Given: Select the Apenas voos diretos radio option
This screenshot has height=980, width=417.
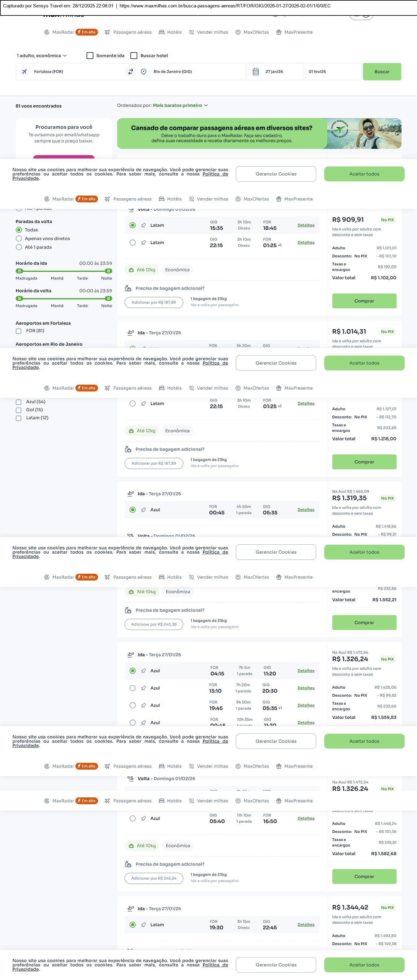Looking at the screenshot, I should pos(19,239).
